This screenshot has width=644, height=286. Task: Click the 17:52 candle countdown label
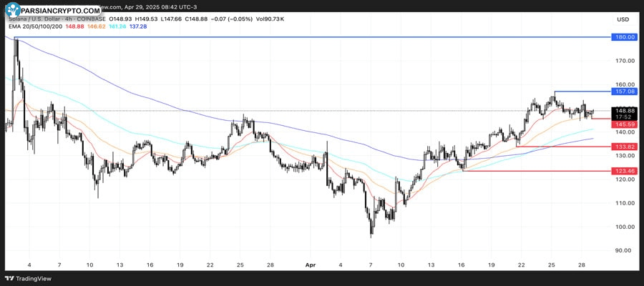(x=624, y=117)
